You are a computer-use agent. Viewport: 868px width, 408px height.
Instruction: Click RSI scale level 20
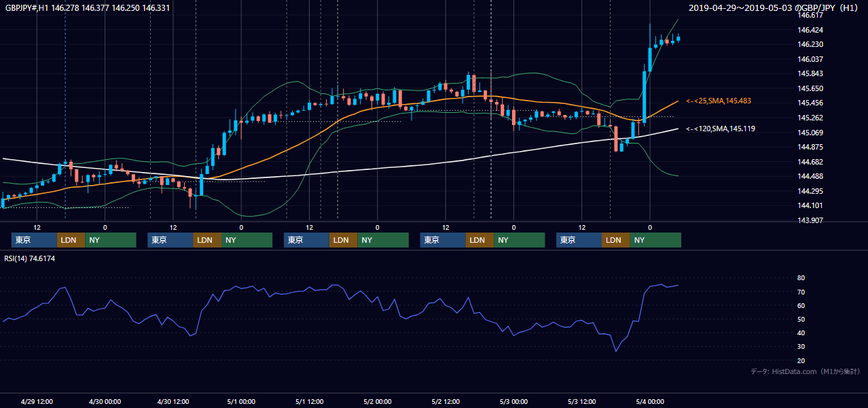point(801,360)
